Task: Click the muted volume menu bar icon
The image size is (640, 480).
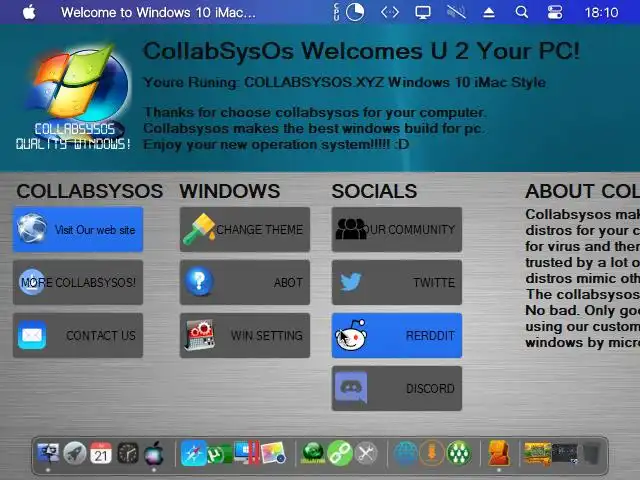Action: (456, 12)
